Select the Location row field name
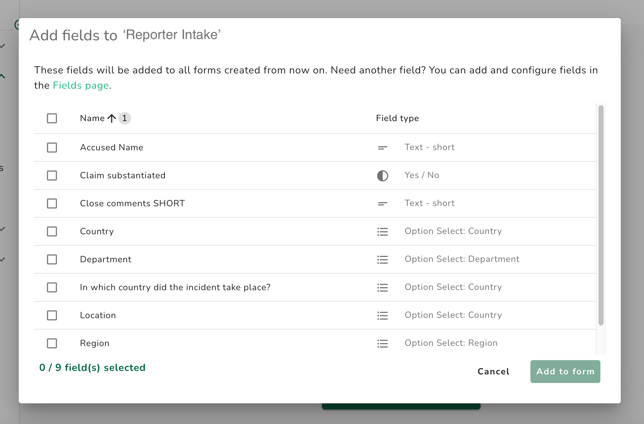 click(x=98, y=316)
